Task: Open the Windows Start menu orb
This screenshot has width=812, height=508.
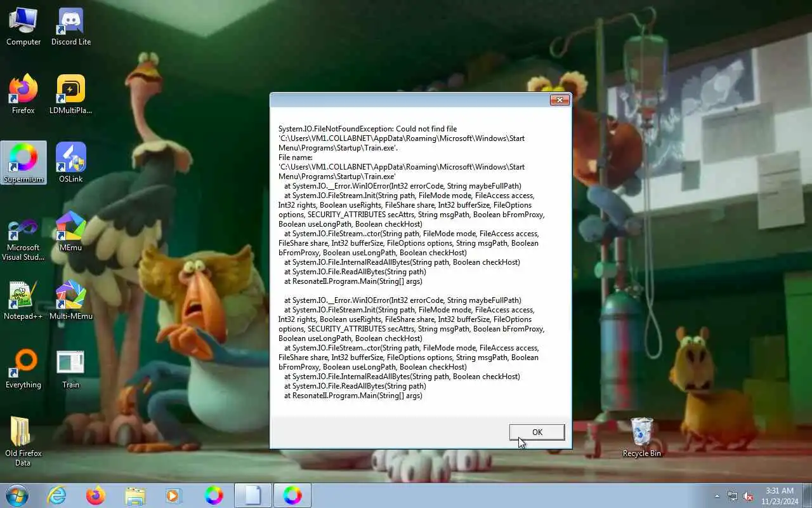Action: [x=17, y=495]
